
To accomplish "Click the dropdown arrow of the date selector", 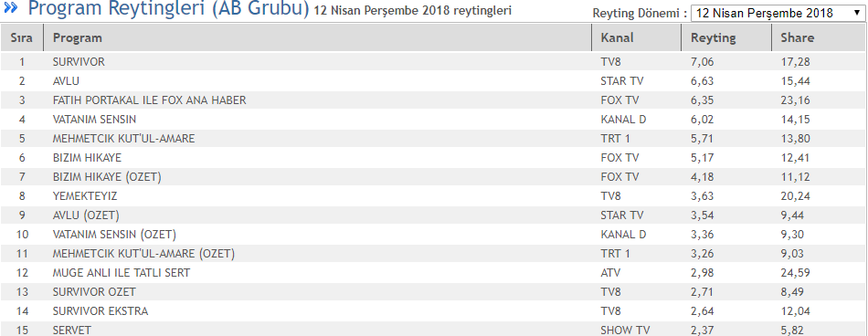I will coord(856,13).
